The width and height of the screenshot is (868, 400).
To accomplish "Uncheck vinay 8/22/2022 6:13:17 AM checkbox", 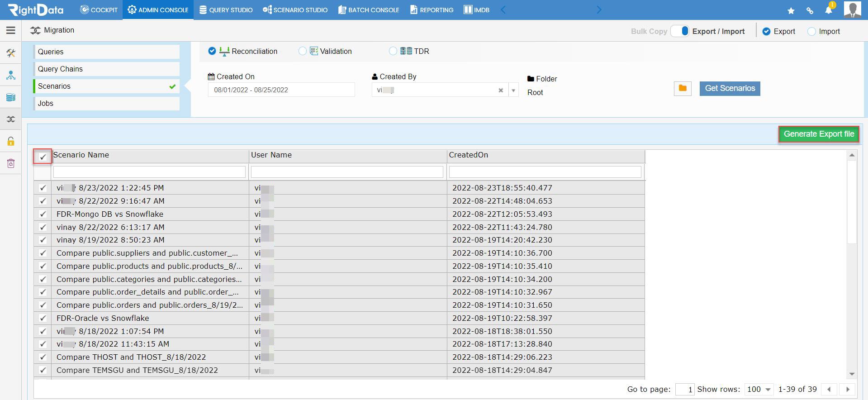I will 43,227.
